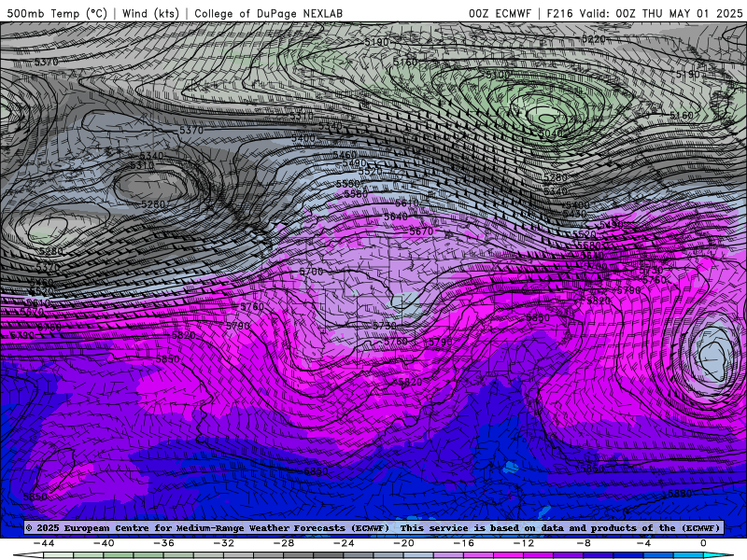Click the ECMWF copyright notice banner
This screenshot has height=560, width=747.
coord(373,527)
